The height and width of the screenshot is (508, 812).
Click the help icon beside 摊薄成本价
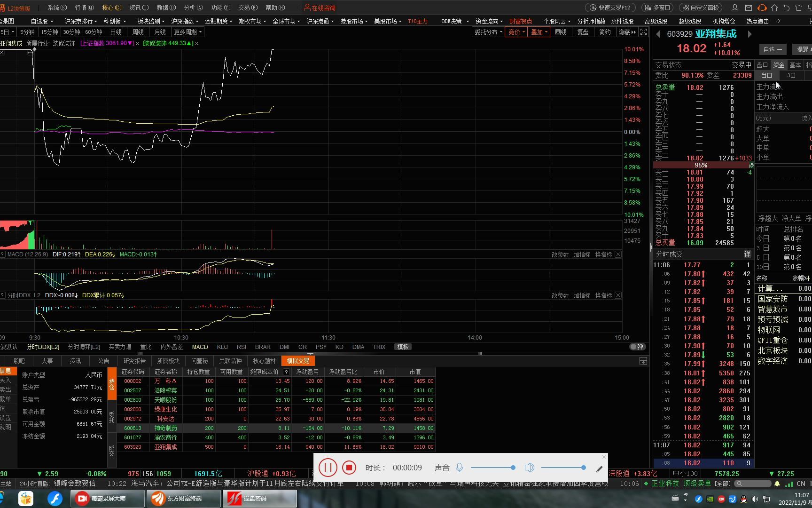click(286, 372)
